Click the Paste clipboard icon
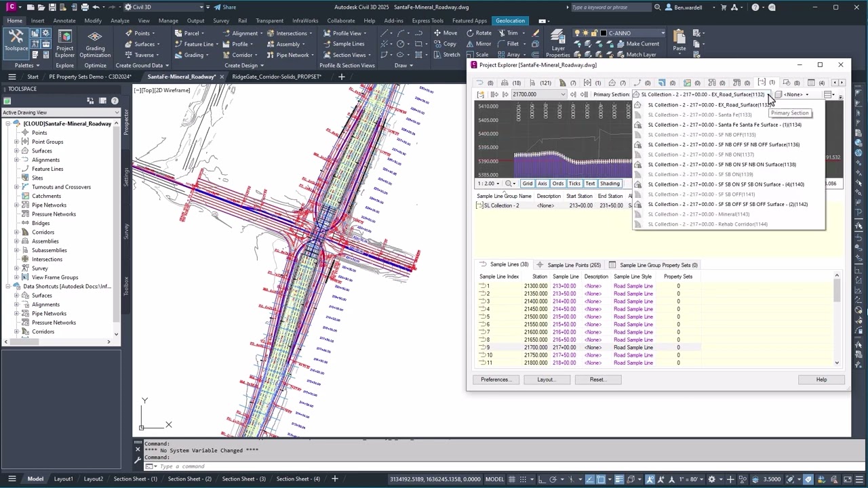 click(679, 41)
